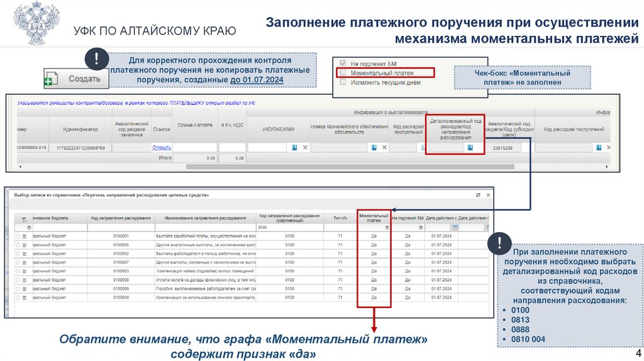Maximize the Выбор записи из справочника dialog
The image size is (644, 361).
coord(478,195)
